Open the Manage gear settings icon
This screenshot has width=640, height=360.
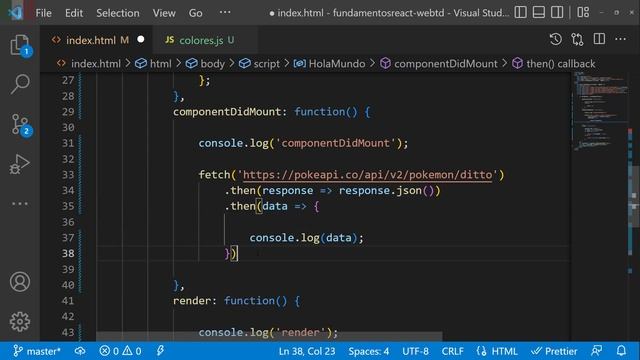[x=20, y=322]
